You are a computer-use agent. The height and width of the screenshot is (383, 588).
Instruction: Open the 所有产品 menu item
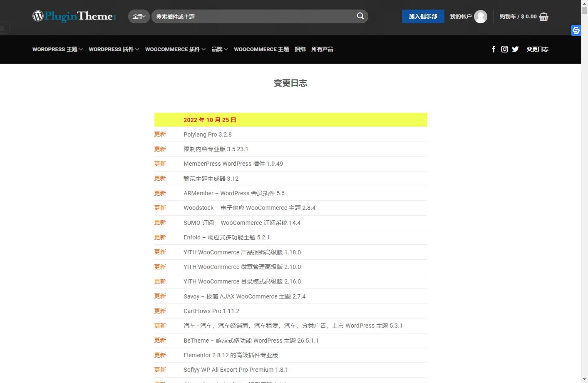pyautogui.click(x=322, y=49)
